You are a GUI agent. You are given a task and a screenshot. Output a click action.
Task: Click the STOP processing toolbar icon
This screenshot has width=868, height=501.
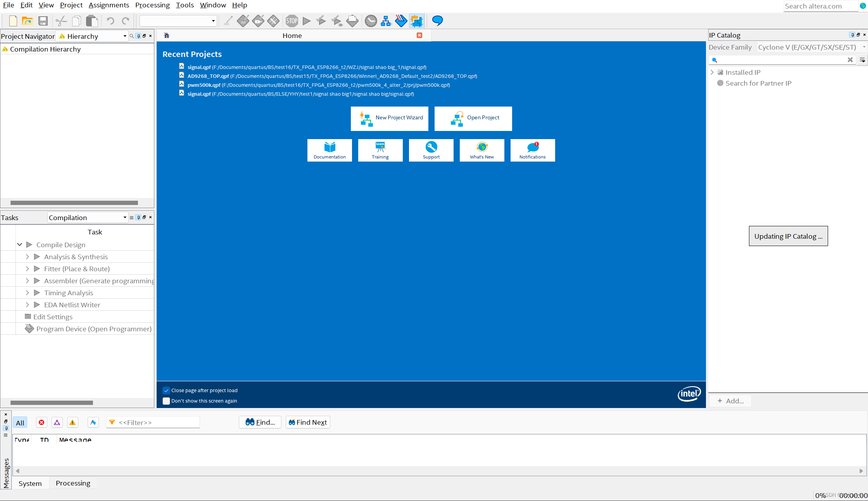292,21
